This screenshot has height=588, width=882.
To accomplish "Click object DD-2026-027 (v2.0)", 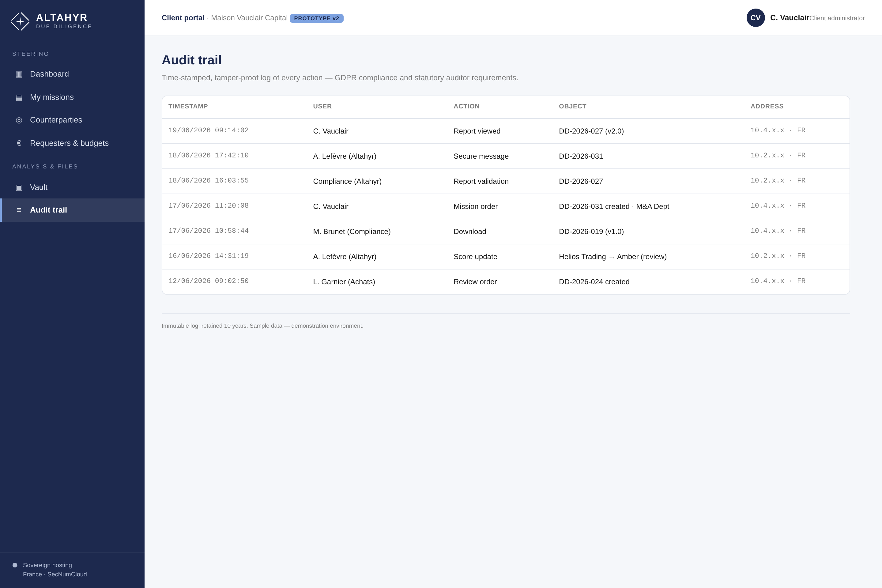I will point(591,131).
